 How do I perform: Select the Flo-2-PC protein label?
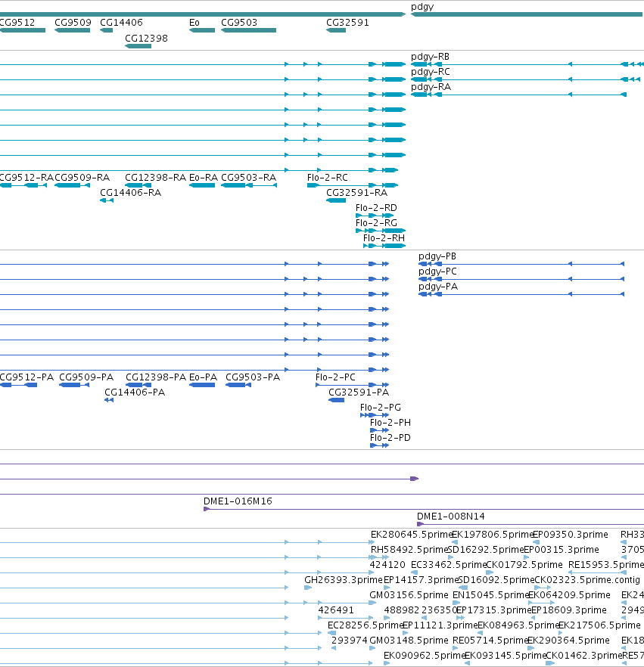click(x=335, y=377)
